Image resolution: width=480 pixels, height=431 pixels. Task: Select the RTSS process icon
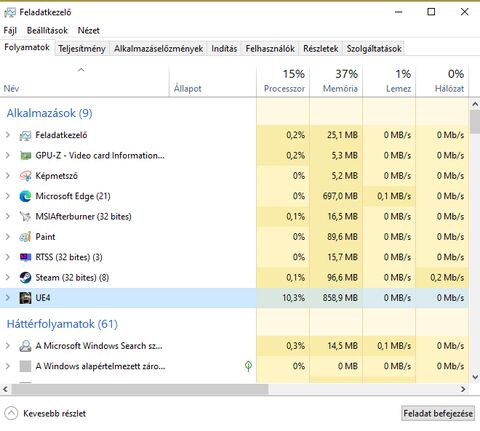pyautogui.click(x=25, y=257)
